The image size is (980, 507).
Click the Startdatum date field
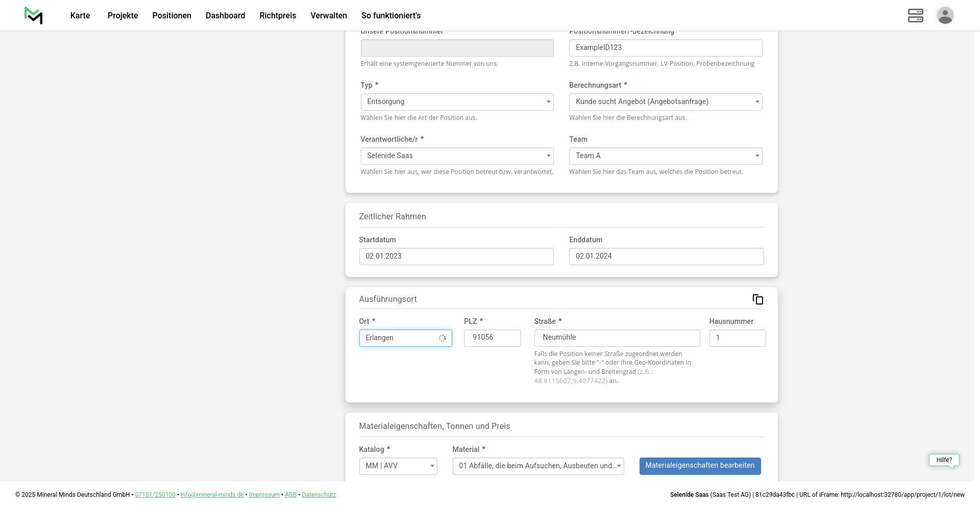pos(456,257)
